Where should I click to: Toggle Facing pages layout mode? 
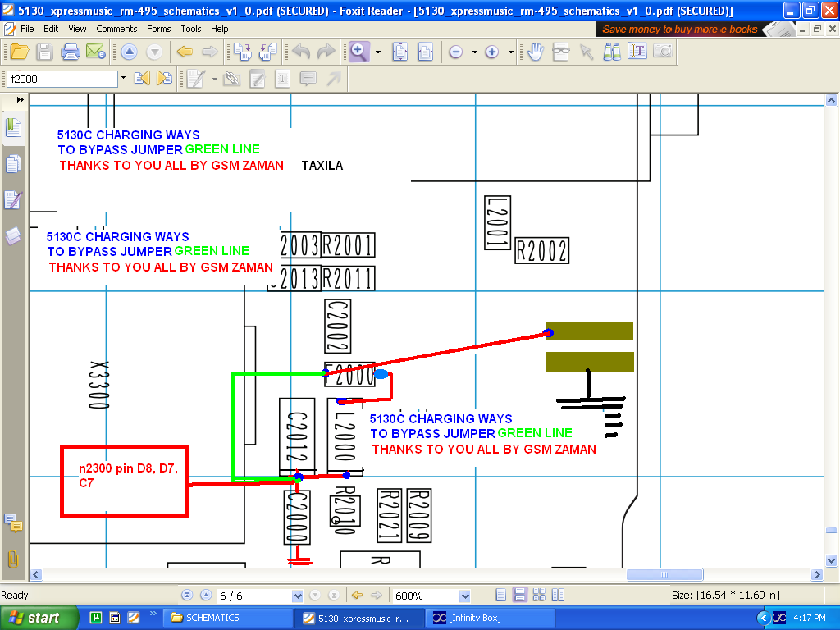tap(539, 596)
